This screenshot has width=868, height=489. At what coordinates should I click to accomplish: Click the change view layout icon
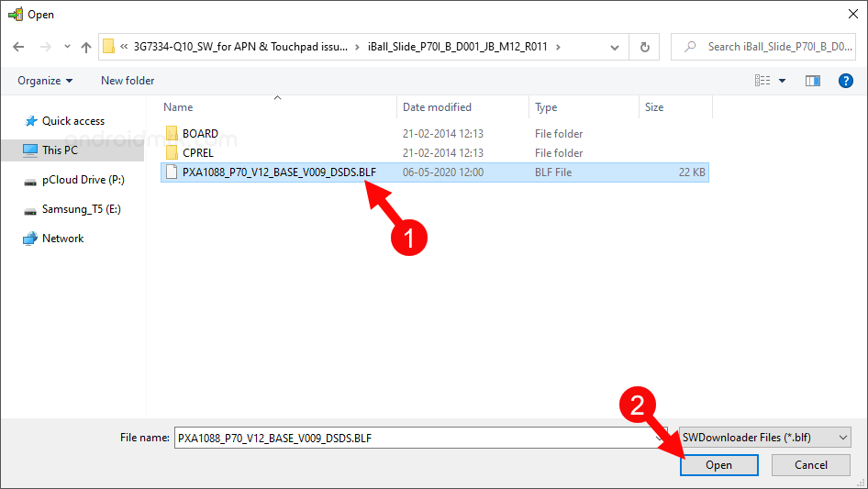[762, 81]
